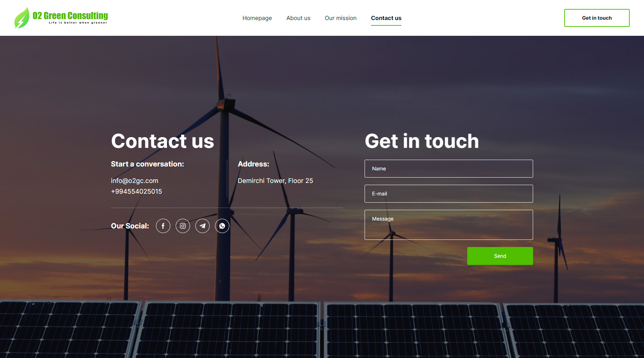Open the Facebook social link

tap(163, 226)
